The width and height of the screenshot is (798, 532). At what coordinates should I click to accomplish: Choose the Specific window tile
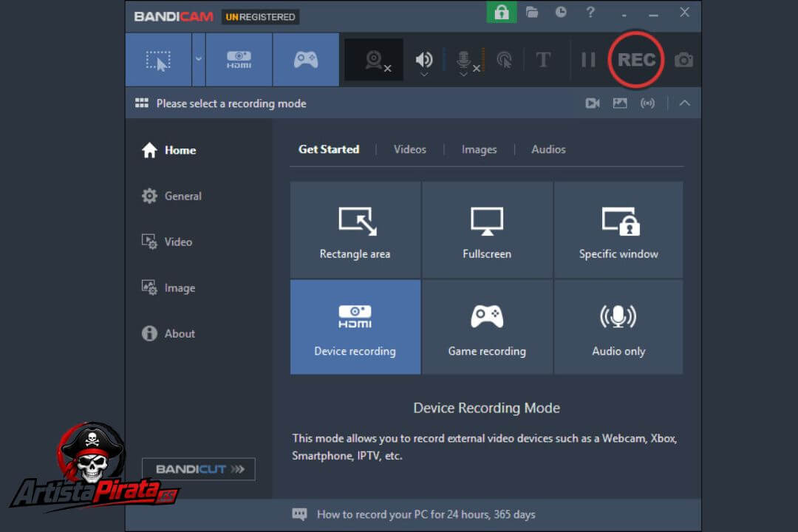[x=618, y=230]
